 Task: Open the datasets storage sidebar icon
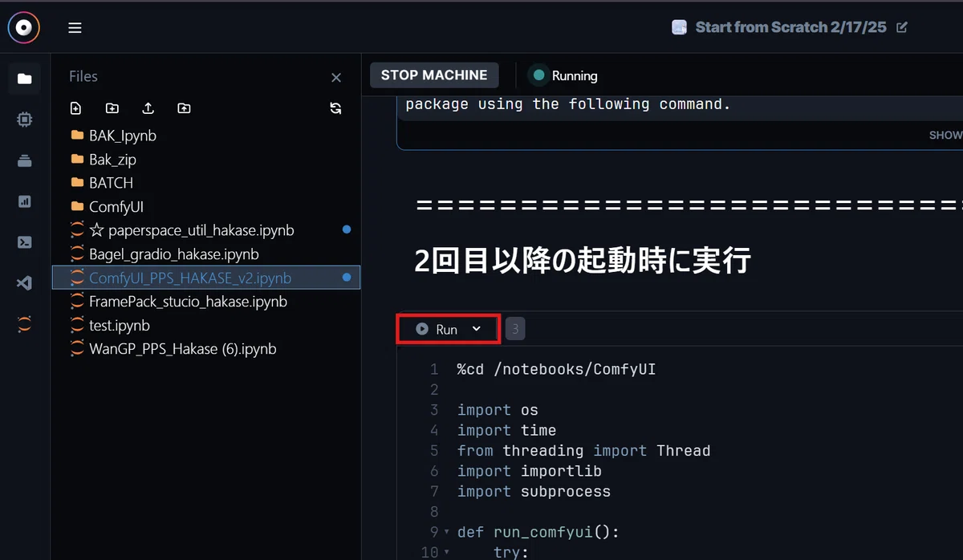[x=24, y=160]
